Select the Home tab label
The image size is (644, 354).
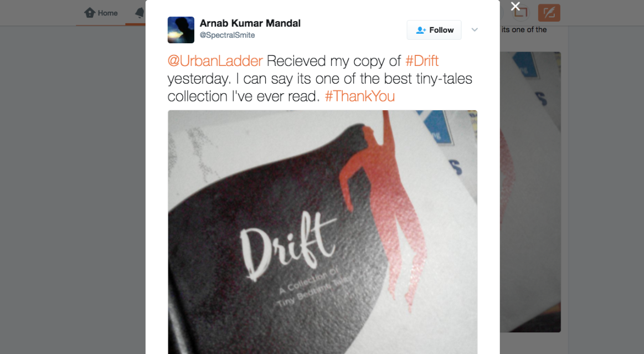pyautogui.click(x=107, y=13)
